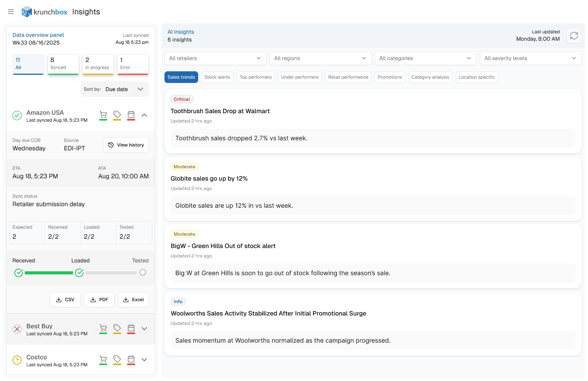Switch to Stock alerts chip
Image resolution: width=588 pixels, height=381 pixels.
(x=217, y=77)
